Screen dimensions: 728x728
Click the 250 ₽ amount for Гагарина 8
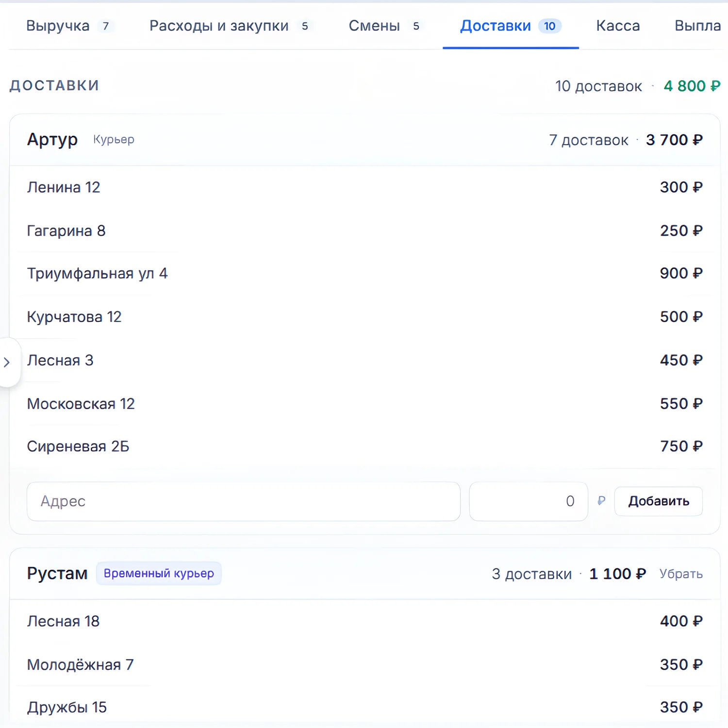681,231
